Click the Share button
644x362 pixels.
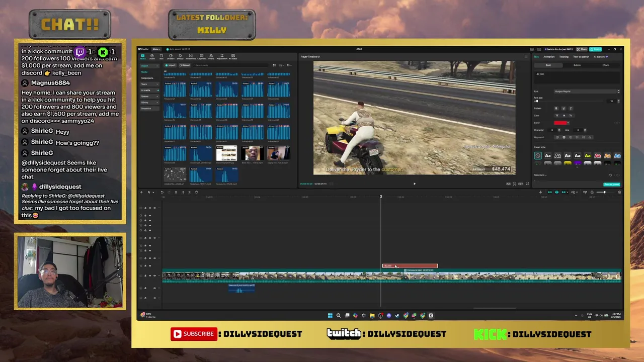[582, 49]
